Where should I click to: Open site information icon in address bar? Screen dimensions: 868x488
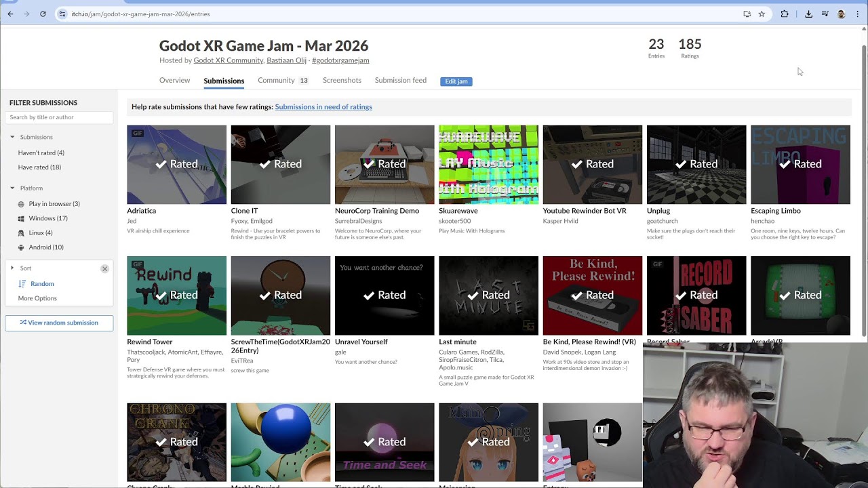point(62,14)
